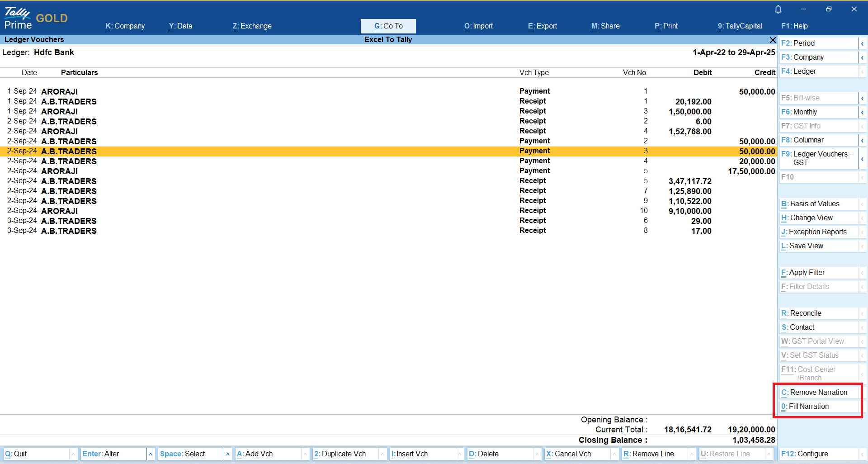Open the Export menu
Screen dimensions: 868x464
pyautogui.click(x=542, y=26)
